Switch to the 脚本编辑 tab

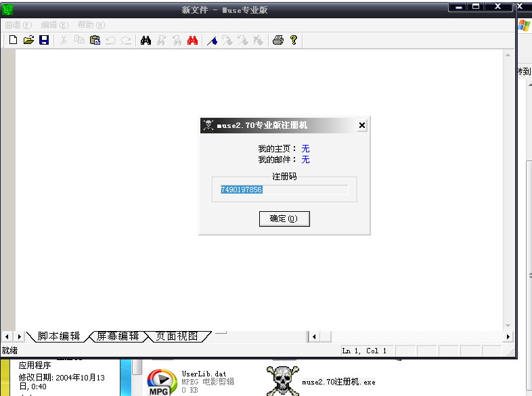59,336
